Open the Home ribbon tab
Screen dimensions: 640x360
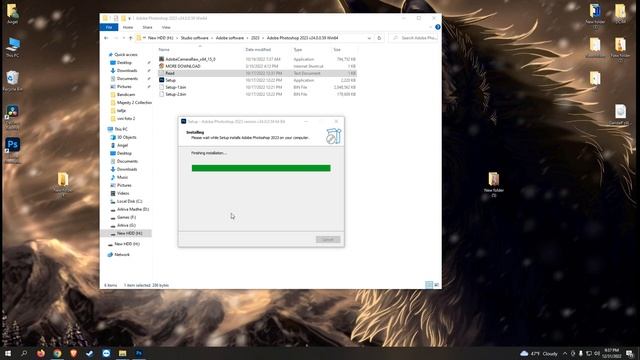(x=128, y=27)
